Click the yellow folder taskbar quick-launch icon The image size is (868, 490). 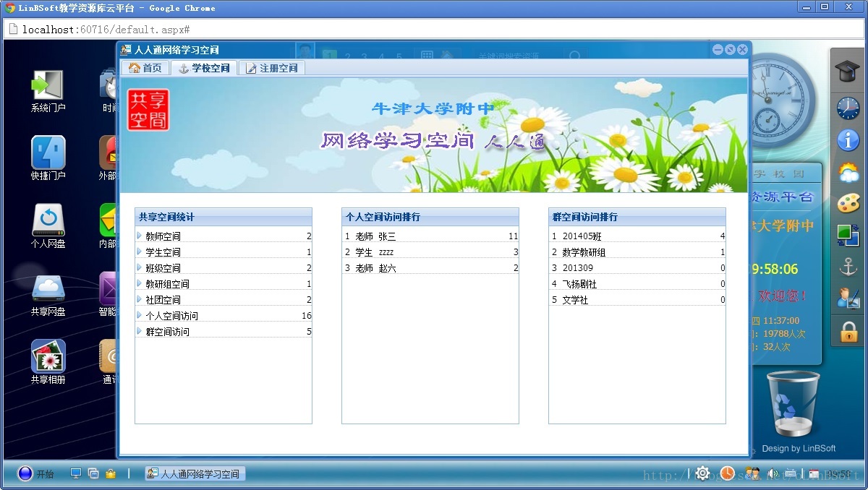(111, 473)
